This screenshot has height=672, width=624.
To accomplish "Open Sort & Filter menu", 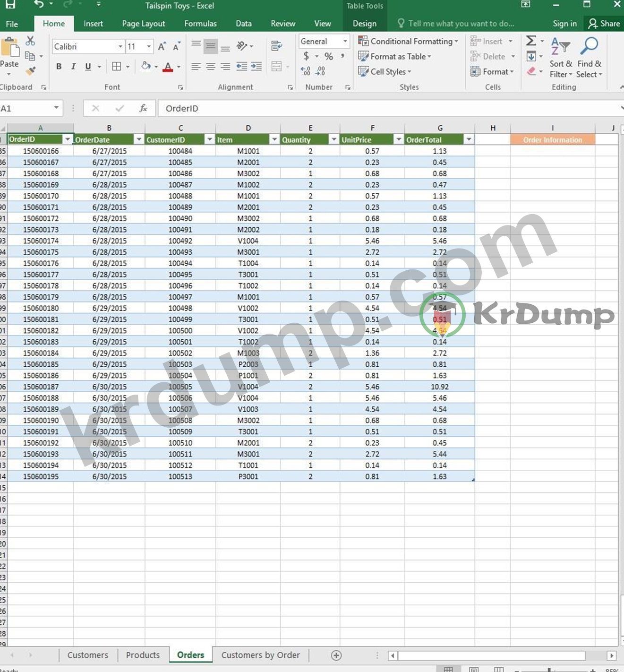I will [x=561, y=58].
